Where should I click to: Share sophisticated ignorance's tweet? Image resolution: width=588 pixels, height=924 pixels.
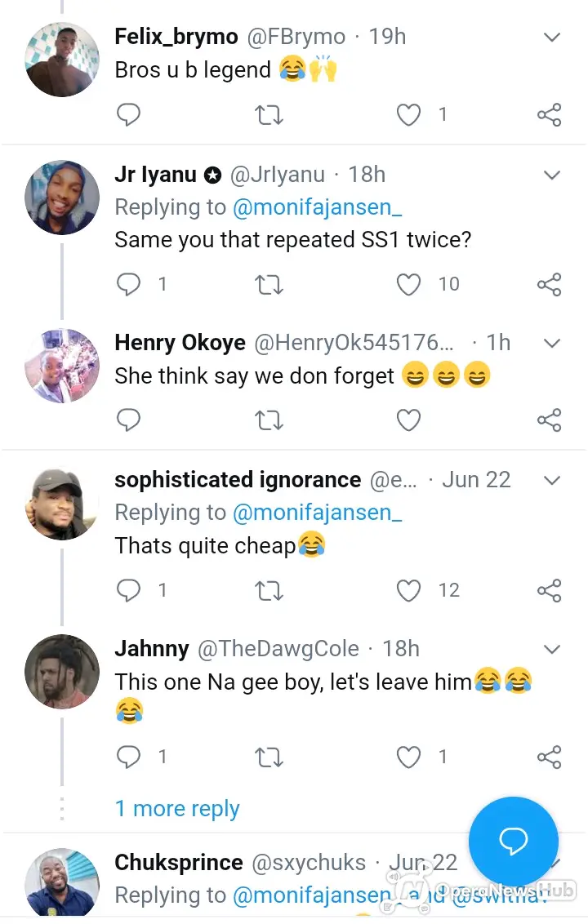coord(549,590)
